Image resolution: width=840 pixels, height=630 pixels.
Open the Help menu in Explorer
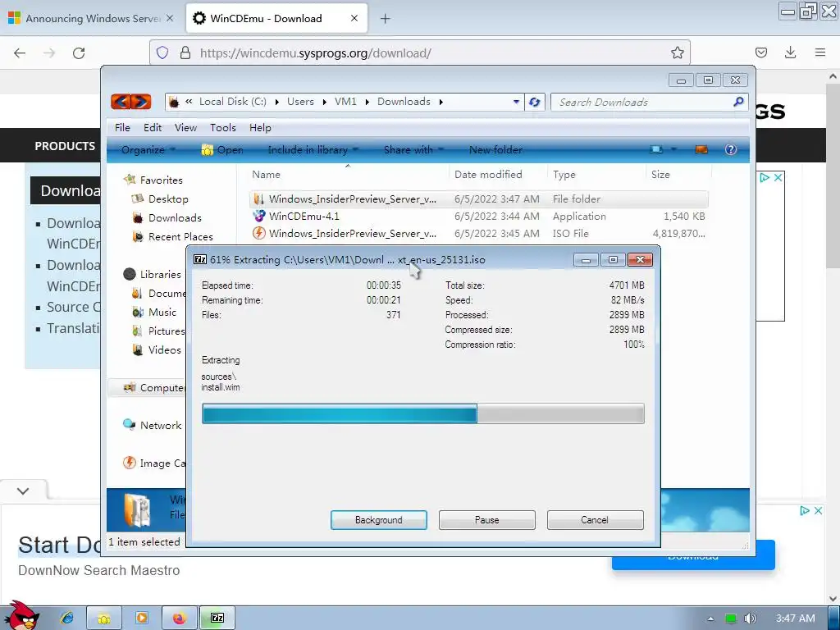point(260,127)
